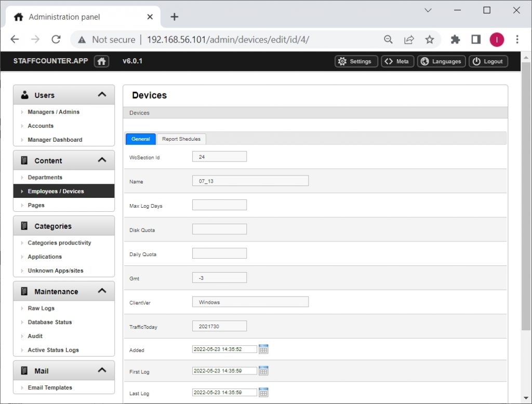Select Employees / Devices
The height and width of the screenshot is (404, 532).
[64, 191]
